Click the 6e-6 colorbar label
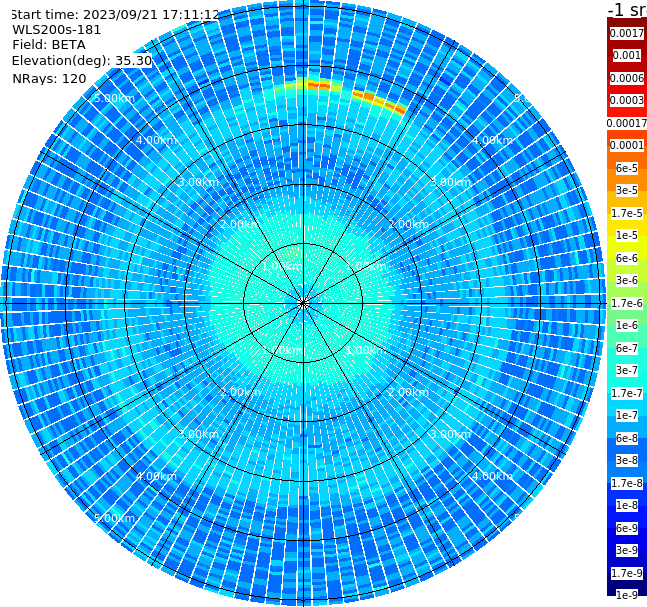Screen dimensions: 647x607 627,258
